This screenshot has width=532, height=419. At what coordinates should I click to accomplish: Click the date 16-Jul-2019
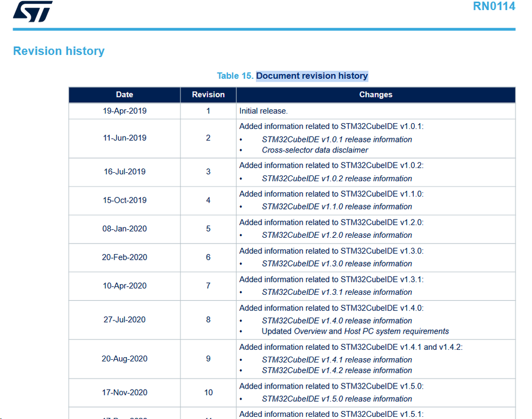coord(125,172)
